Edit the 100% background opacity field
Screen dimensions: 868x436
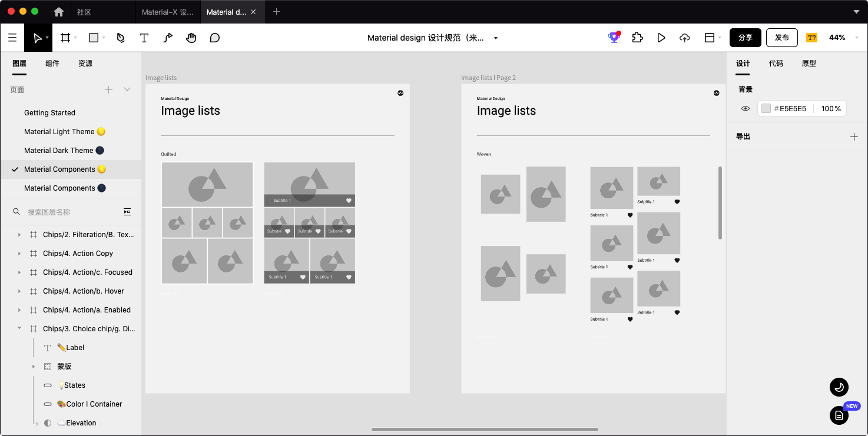[831, 109]
